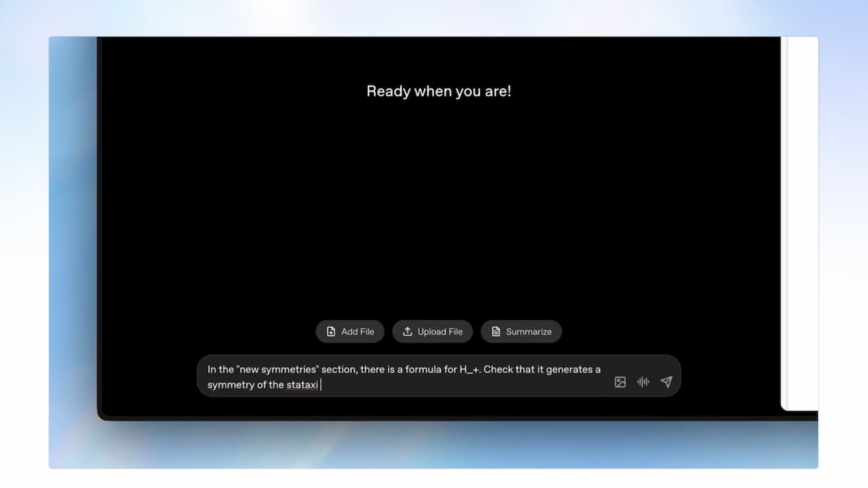Place cursor on quoted "new symmetries" text

click(x=278, y=369)
